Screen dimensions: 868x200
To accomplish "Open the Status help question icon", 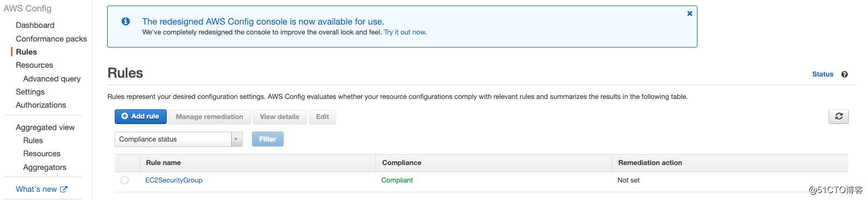I will (x=844, y=74).
